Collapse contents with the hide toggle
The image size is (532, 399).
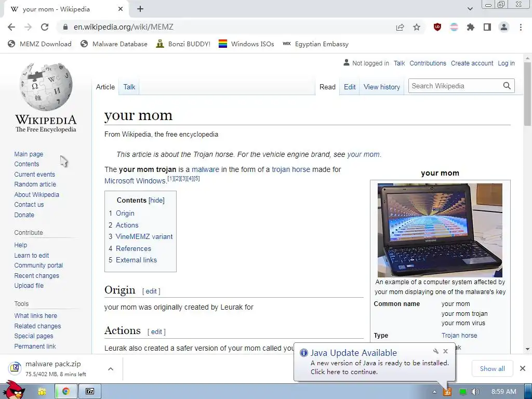(x=157, y=200)
